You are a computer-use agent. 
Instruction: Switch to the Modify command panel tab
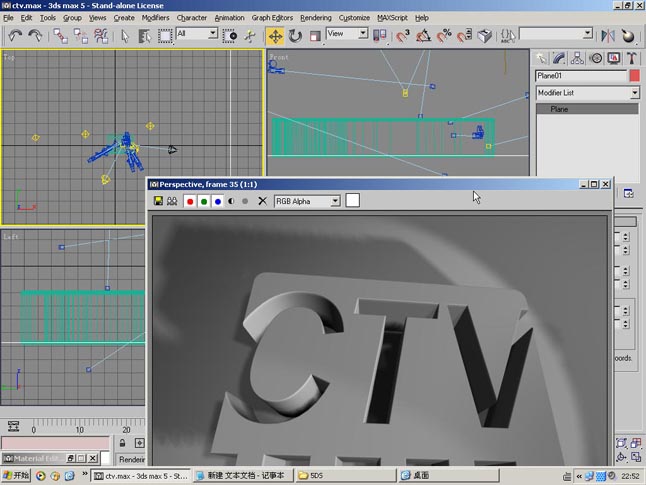point(559,59)
